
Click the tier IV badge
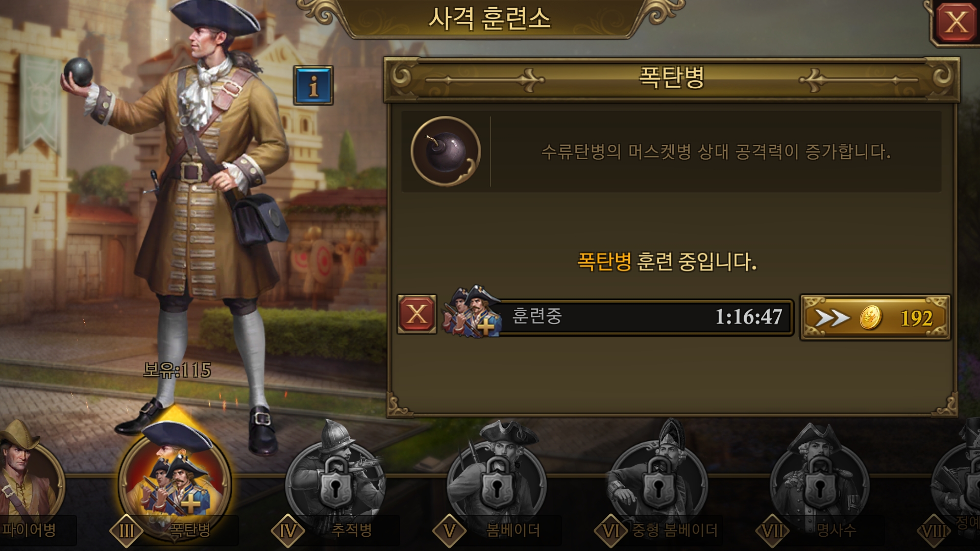pos(288,531)
